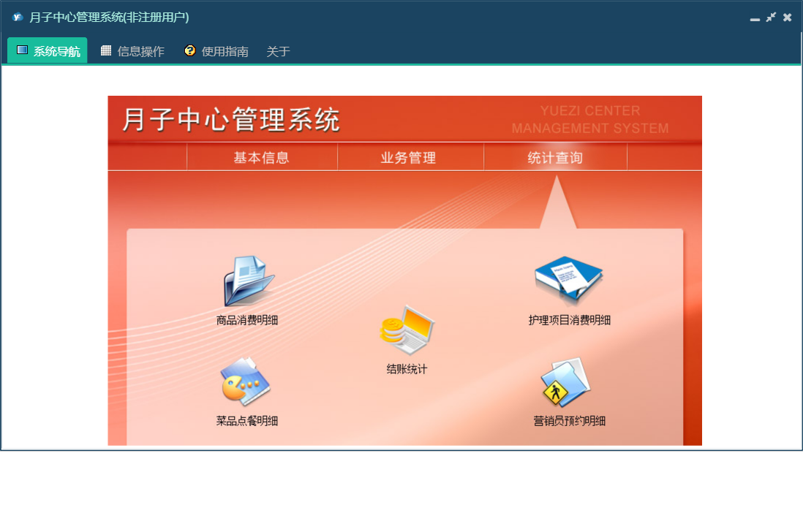The width and height of the screenshot is (803, 532).
Task: Click the app logo icon in title bar
Action: pyautogui.click(x=18, y=17)
